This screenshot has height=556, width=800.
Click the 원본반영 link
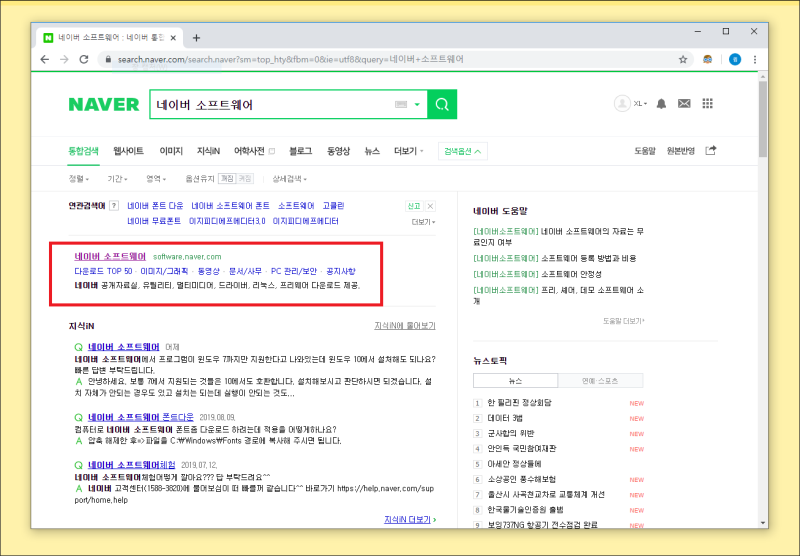(681, 151)
